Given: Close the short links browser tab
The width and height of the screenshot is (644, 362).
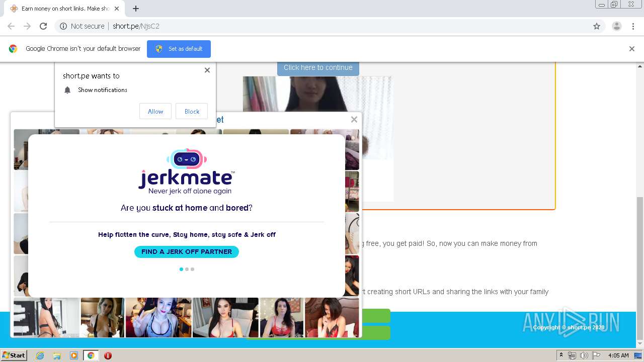Looking at the screenshot, I should [x=117, y=9].
